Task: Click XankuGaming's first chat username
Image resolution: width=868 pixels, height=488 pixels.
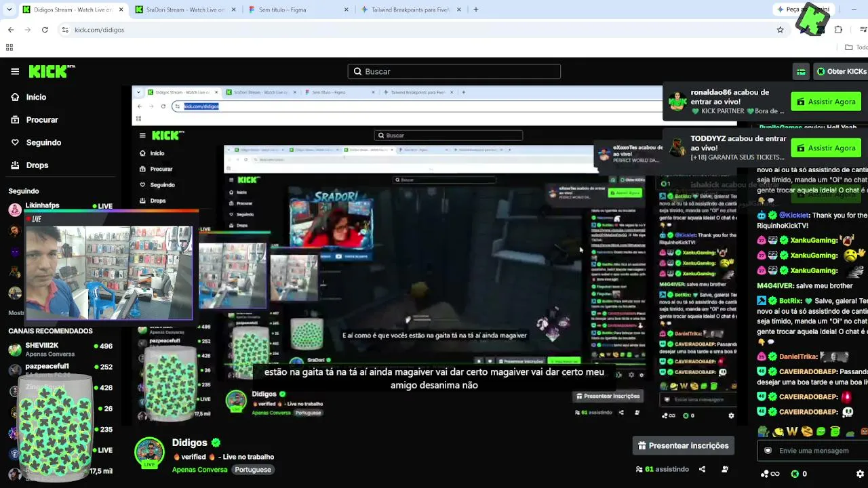Action: (814, 240)
